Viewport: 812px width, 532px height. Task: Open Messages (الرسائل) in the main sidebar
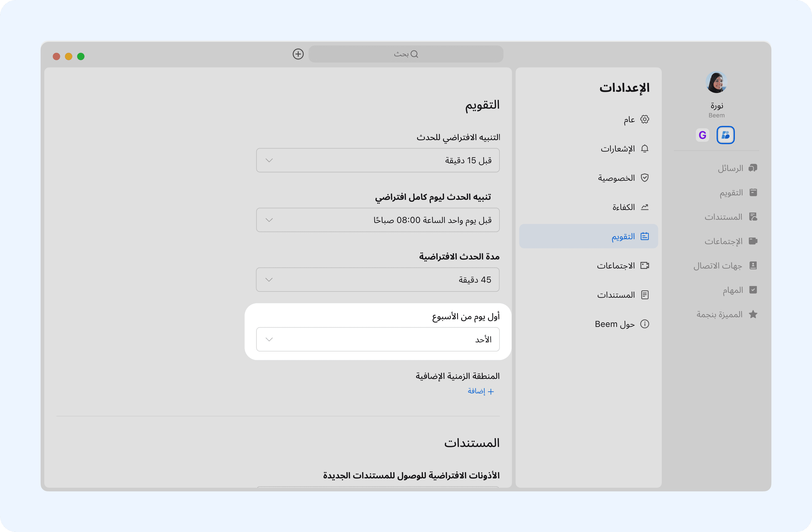(737, 168)
